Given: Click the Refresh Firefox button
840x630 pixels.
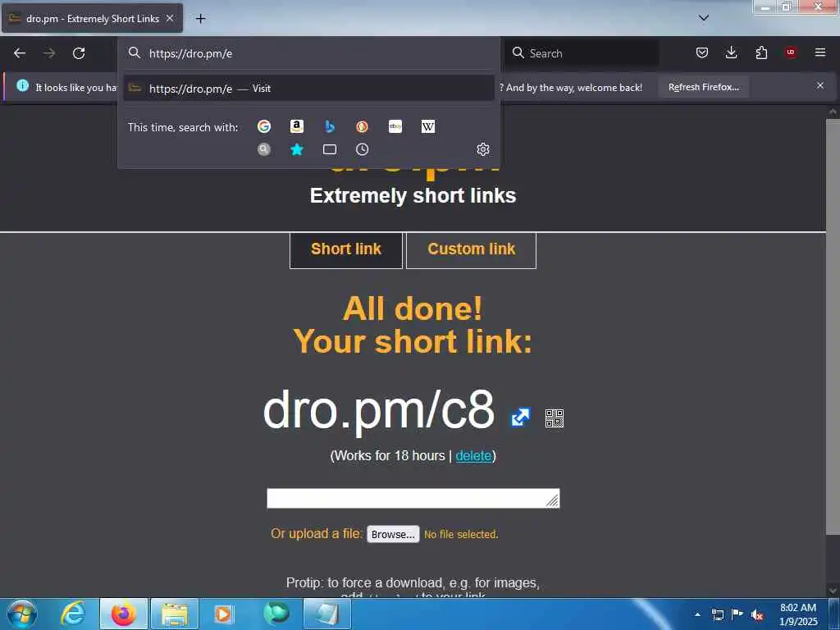Looking at the screenshot, I should (703, 87).
